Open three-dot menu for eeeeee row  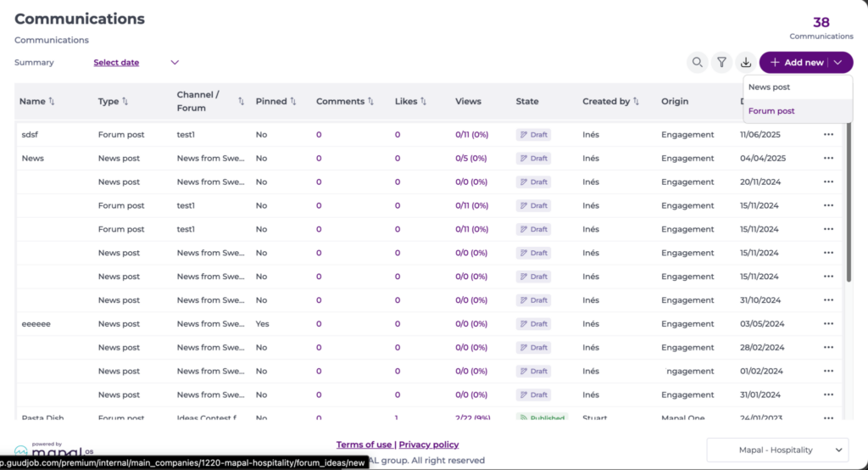click(828, 324)
